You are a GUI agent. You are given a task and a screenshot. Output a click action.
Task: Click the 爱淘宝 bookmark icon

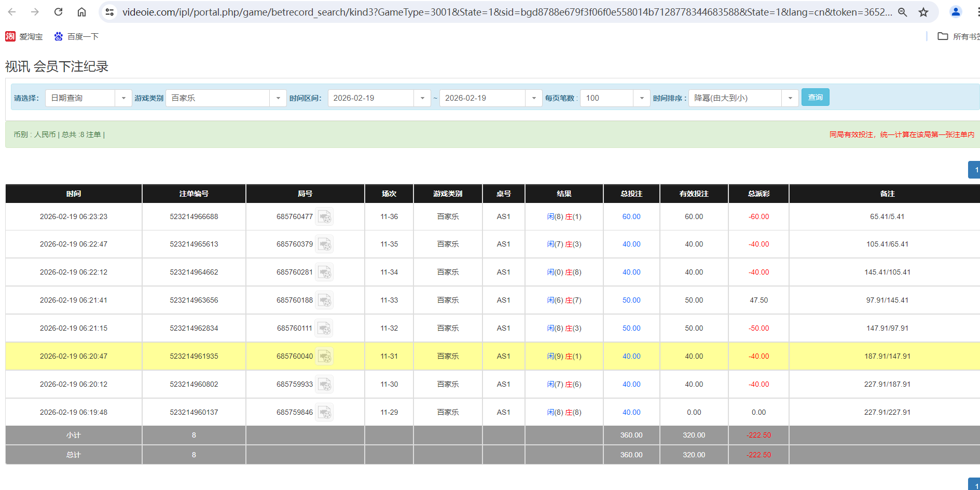tap(9, 36)
